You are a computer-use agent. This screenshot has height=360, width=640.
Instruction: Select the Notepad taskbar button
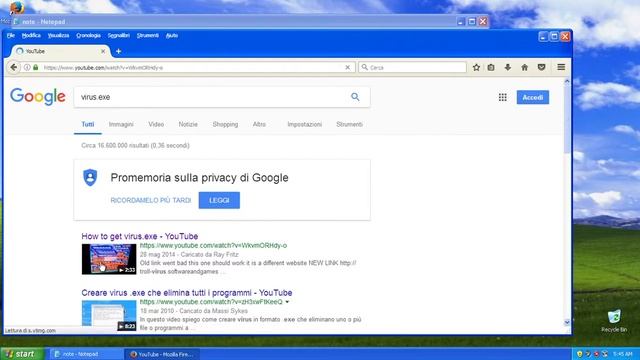[x=85, y=354]
